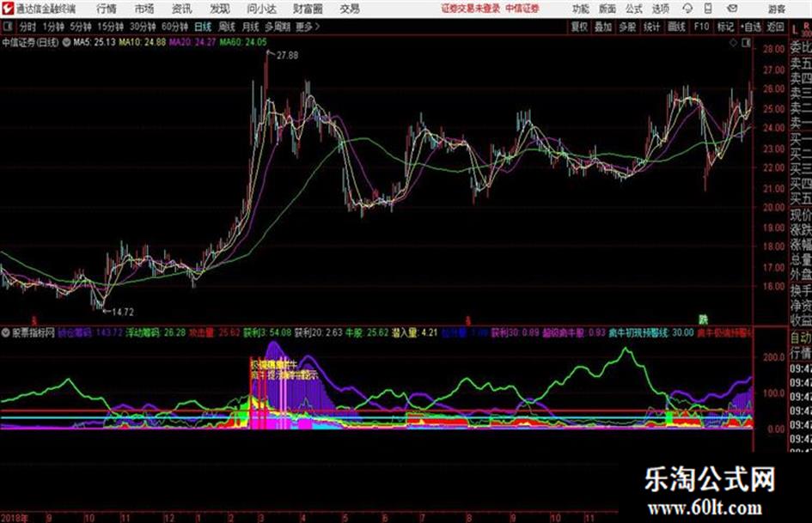
Task: Open the F10 company info button
Action: point(702,27)
